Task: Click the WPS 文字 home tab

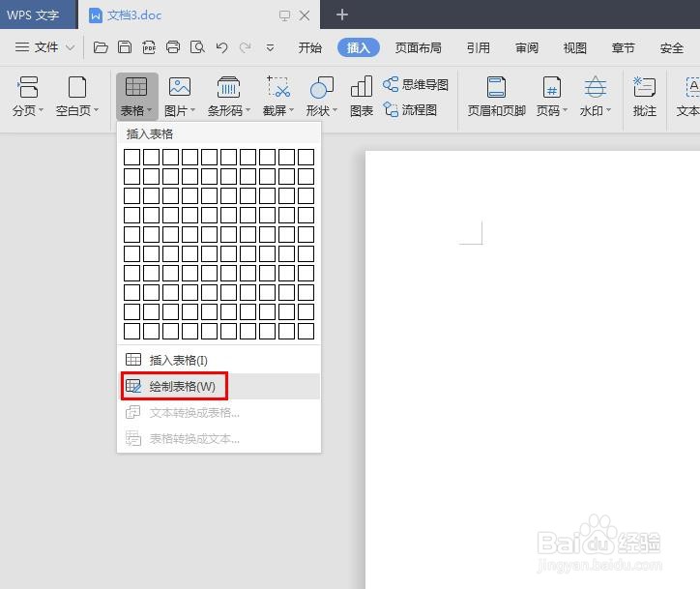Action: (39, 15)
